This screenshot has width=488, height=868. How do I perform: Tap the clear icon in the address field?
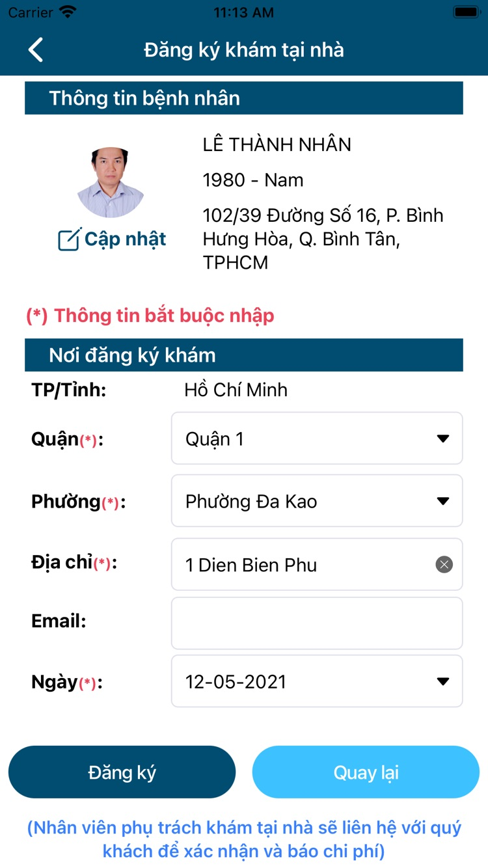[x=444, y=564]
